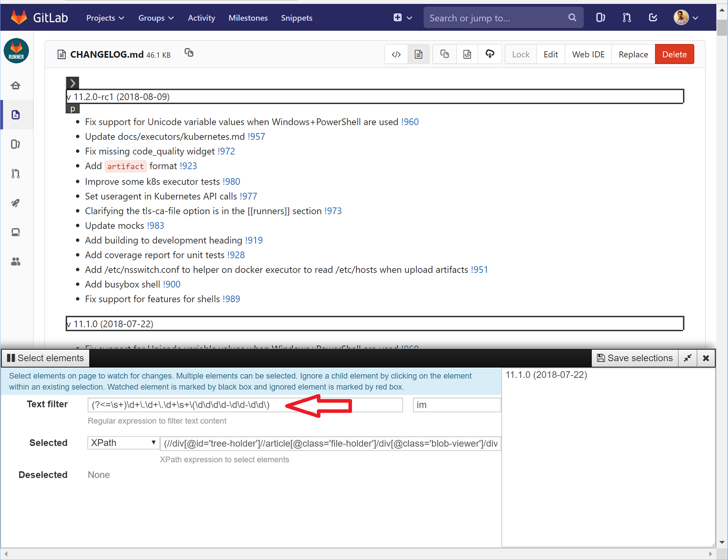
Task: Click the Save selections button
Action: [635, 358]
